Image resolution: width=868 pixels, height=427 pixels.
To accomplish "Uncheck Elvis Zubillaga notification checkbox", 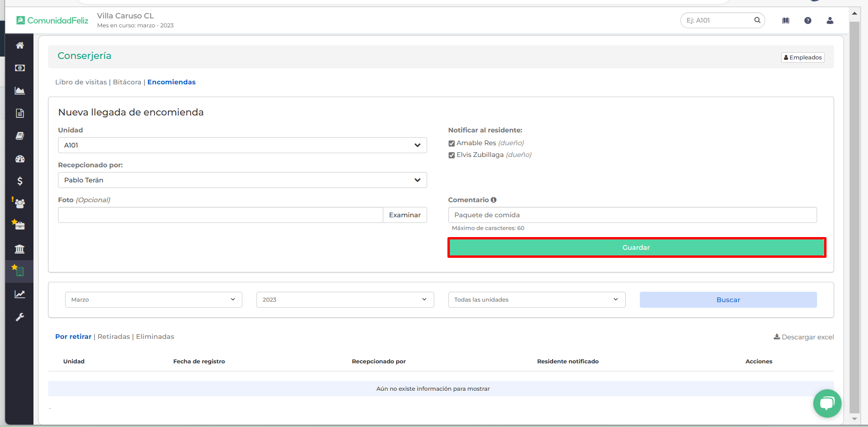I will coord(452,155).
